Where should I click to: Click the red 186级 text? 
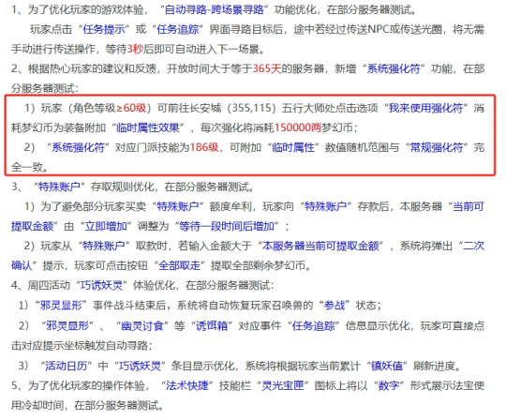[x=204, y=147]
